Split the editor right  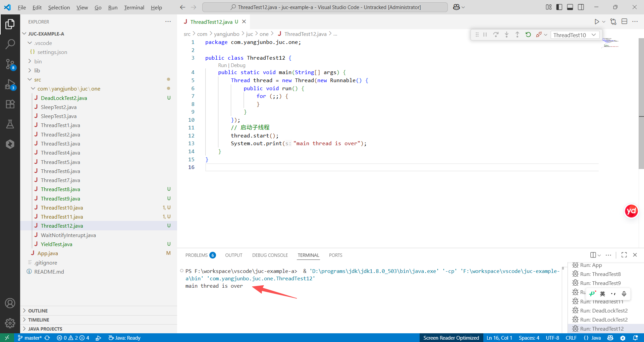click(x=624, y=21)
